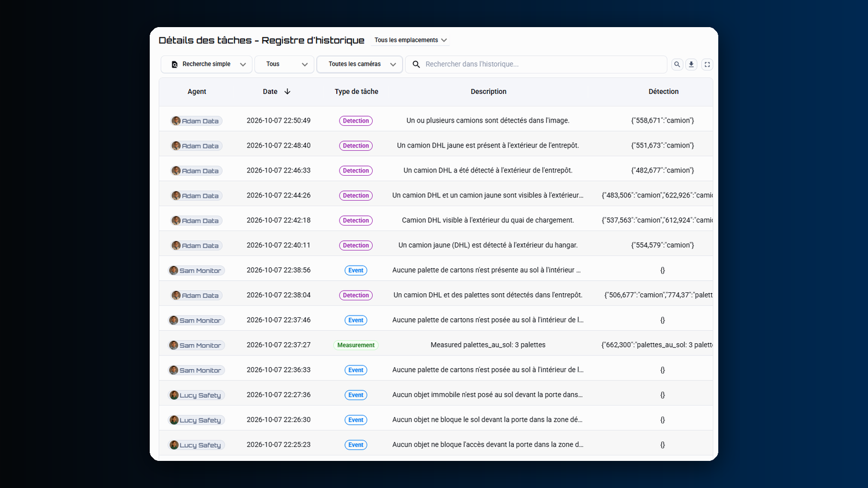
Task: Select detection value {"558,671":"camion"}
Action: pos(662,120)
